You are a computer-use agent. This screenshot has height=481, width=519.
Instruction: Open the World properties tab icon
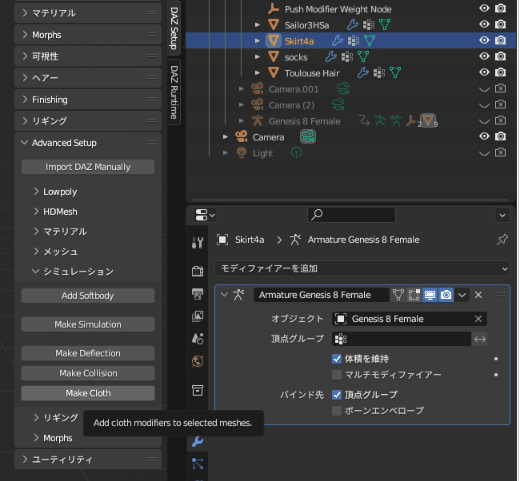click(x=197, y=361)
